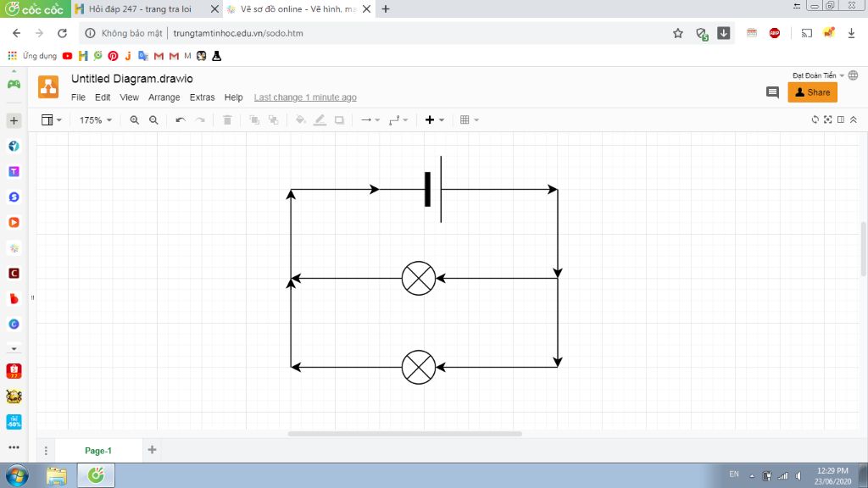Click the shadow toggle icon
The width and height of the screenshot is (868, 488).
(x=339, y=120)
